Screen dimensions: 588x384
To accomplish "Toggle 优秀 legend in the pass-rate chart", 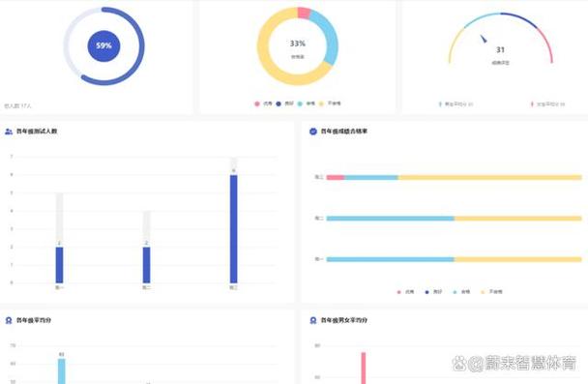I will coord(405,292).
